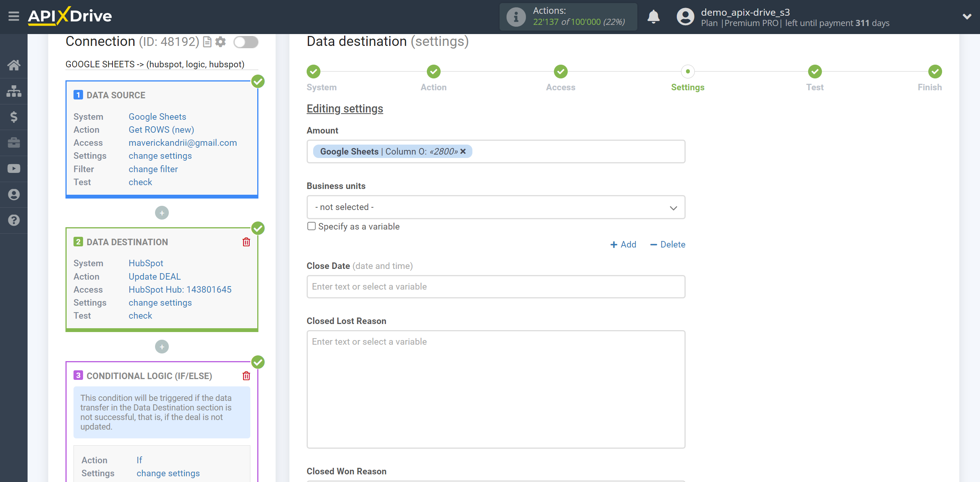Click the user avatar icon

[x=685, y=17]
